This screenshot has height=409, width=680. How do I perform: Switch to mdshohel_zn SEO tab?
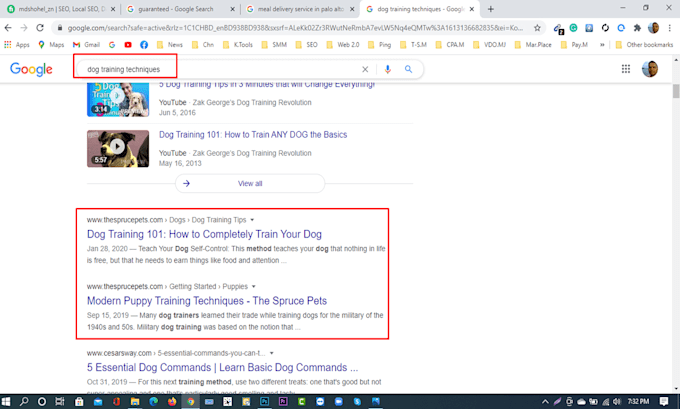(x=60, y=9)
